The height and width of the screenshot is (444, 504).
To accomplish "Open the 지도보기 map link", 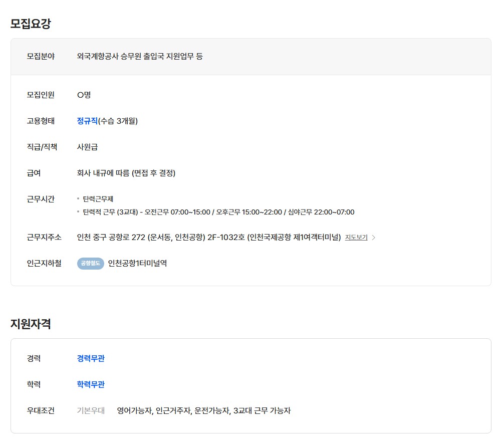I will [356, 238].
